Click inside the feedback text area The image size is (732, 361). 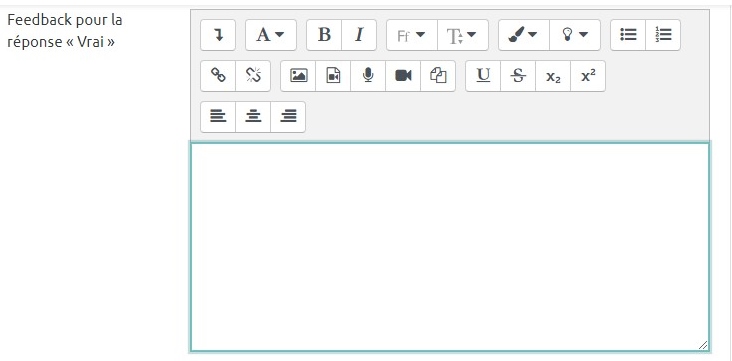(450, 247)
